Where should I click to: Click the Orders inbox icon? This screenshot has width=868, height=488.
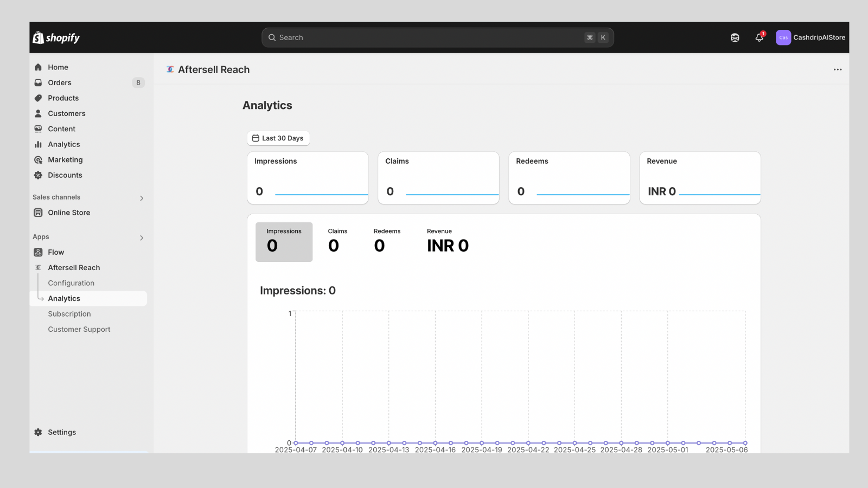[x=38, y=82]
